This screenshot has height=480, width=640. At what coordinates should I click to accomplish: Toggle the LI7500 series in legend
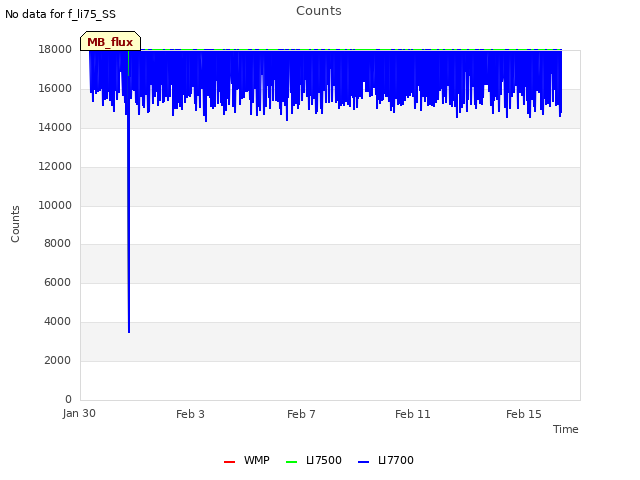tap(313, 460)
